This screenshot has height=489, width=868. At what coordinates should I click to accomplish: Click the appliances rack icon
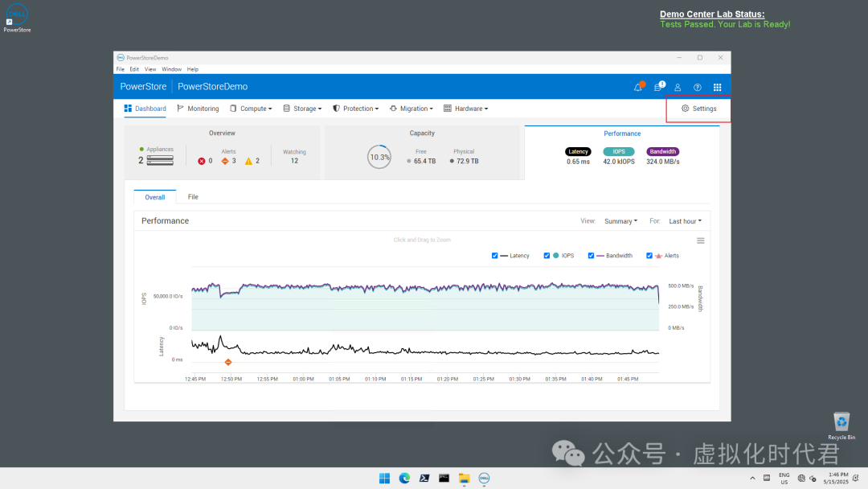pos(160,160)
